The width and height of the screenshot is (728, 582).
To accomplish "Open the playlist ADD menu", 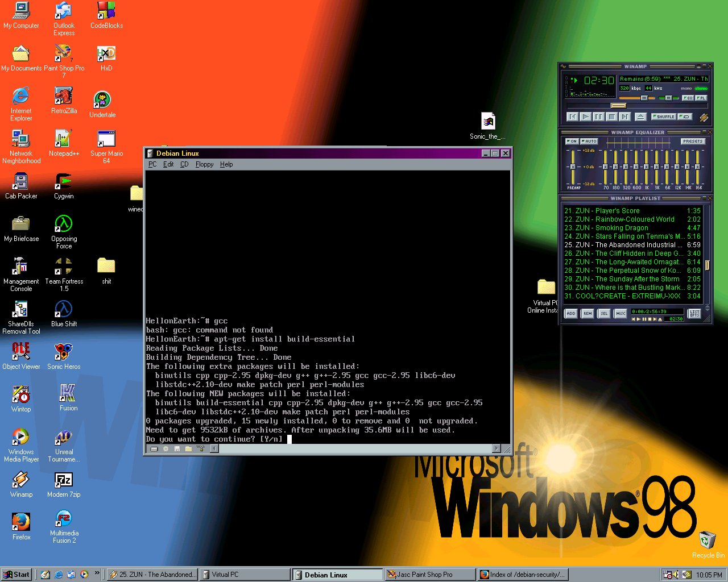I will [571, 313].
